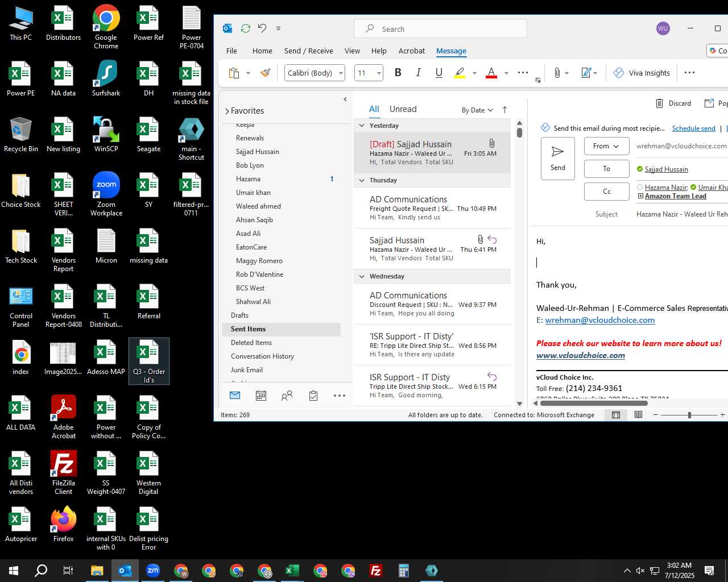The height and width of the screenshot is (582, 728).
Task: Click the Schedule send link
Action: point(694,128)
